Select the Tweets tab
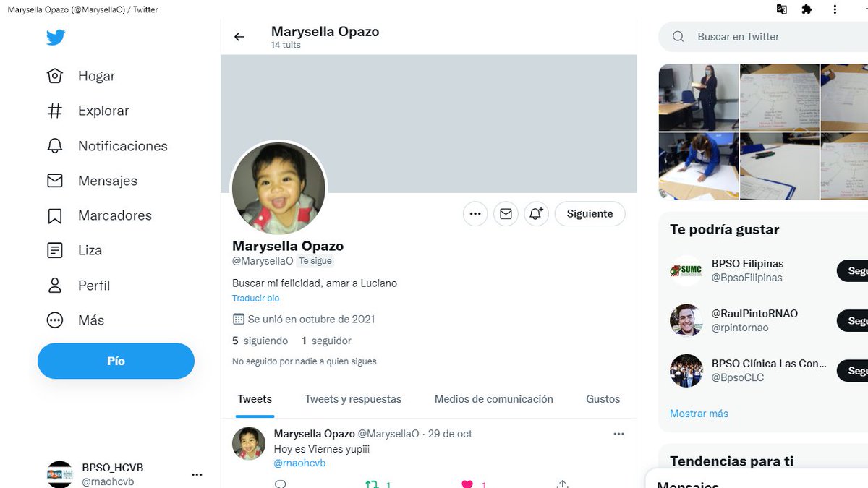Viewport: 868px width, 488px height. pyautogui.click(x=255, y=399)
